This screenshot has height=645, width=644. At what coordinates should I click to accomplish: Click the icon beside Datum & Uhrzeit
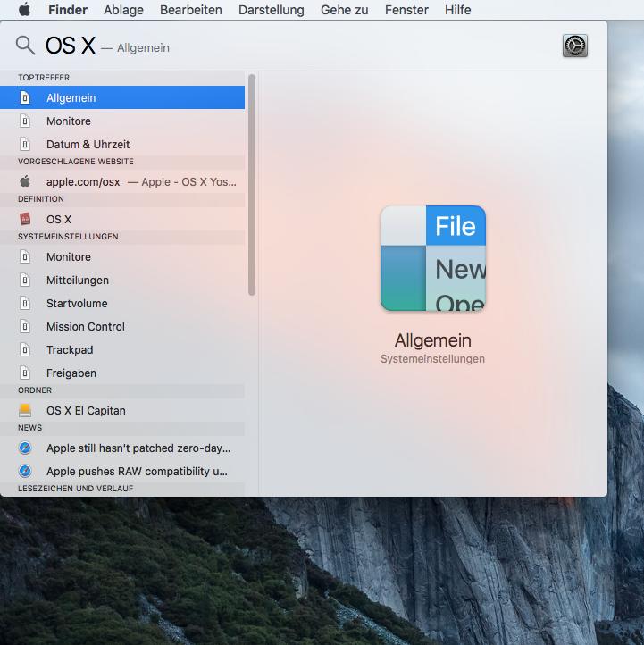tap(25, 145)
